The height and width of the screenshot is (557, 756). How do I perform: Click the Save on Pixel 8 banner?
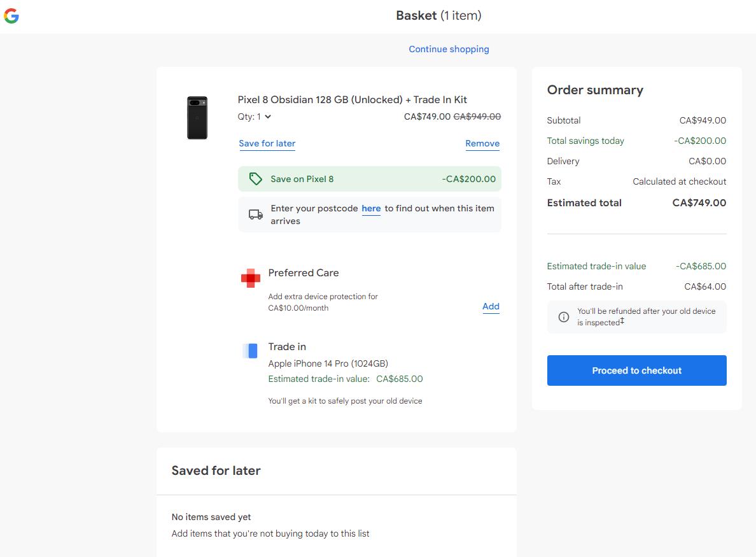(369, 179)
